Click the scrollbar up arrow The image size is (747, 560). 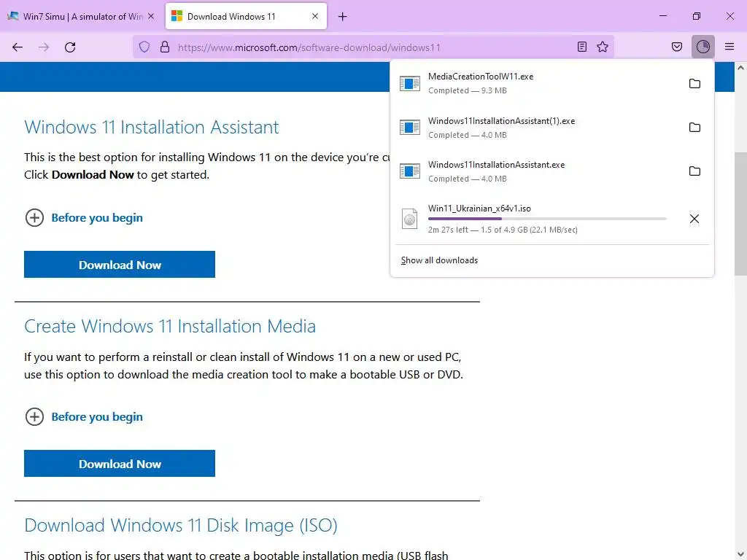(x=740, y=68)
